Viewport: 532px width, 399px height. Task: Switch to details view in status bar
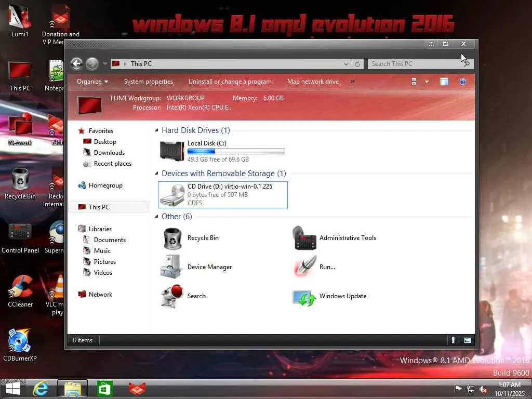click(x=455, y=340)
